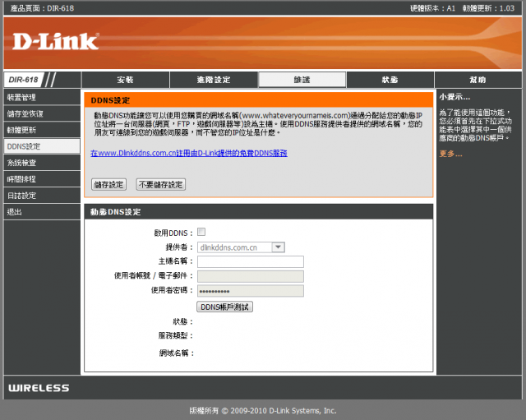
Task: Open 系統檢查 sidebar page
Action: pos(42,163)
